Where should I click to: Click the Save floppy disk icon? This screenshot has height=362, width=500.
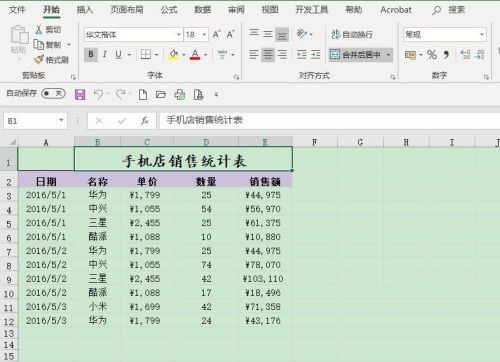coord(80,95)
